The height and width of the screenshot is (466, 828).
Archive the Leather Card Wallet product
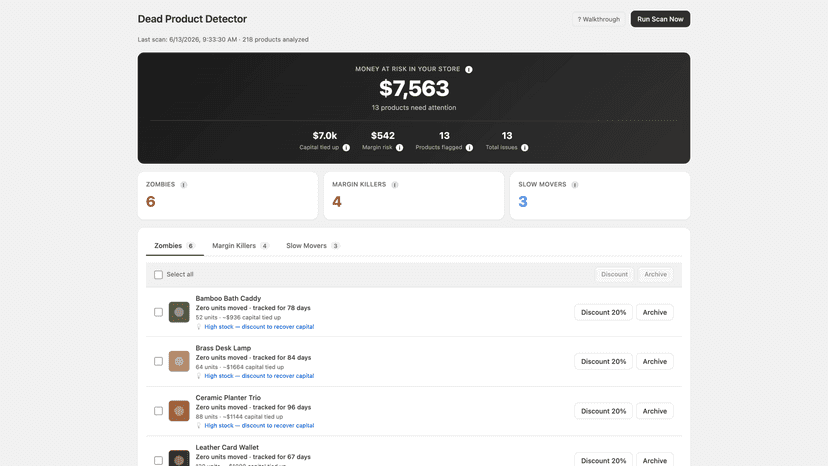coord(654,460)
